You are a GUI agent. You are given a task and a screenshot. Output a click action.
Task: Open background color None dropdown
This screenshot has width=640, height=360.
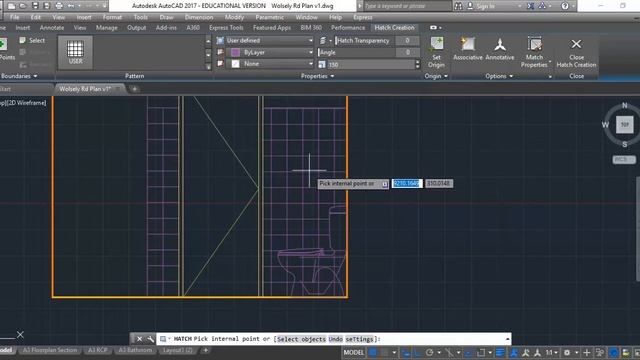pos(271,64)
